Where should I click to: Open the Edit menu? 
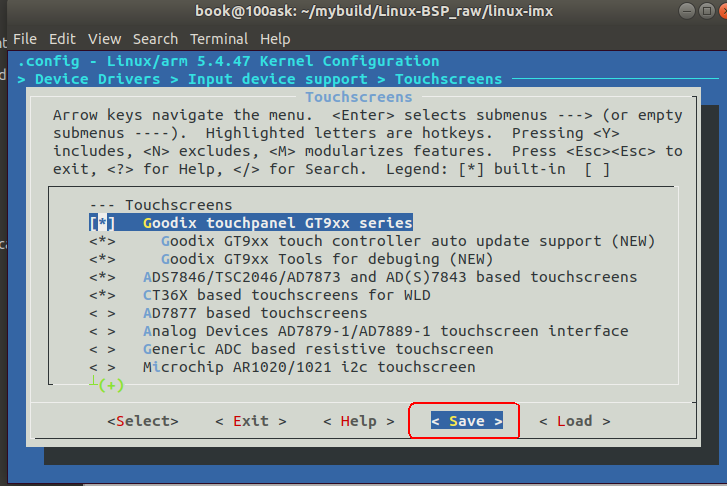[x=62, y=39]
